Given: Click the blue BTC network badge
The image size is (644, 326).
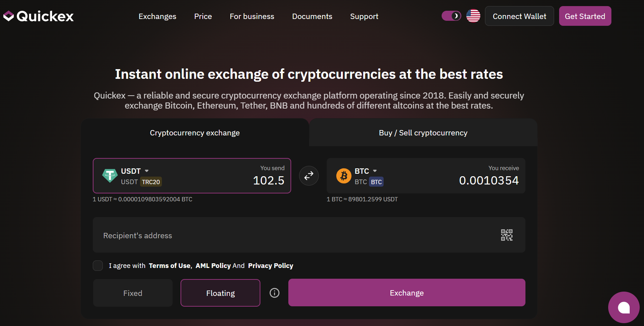Looking at the screenshot, I should [x=376, y=182].
